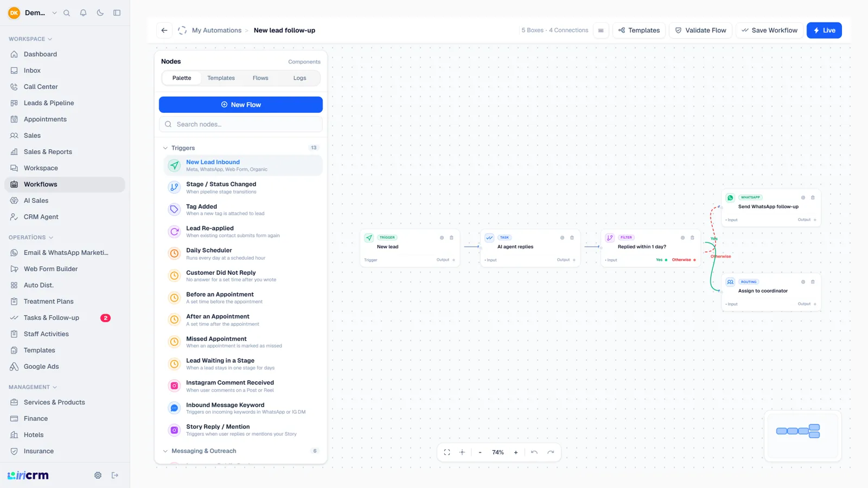Delete the Send WhatsApp follow-up node
This screenshot has width=868, height=488.
point(813,197)
